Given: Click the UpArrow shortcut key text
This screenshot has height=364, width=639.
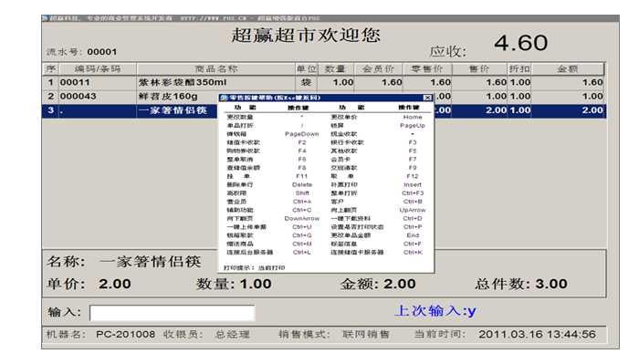Looking at the screenshot, I should point(413,210).
